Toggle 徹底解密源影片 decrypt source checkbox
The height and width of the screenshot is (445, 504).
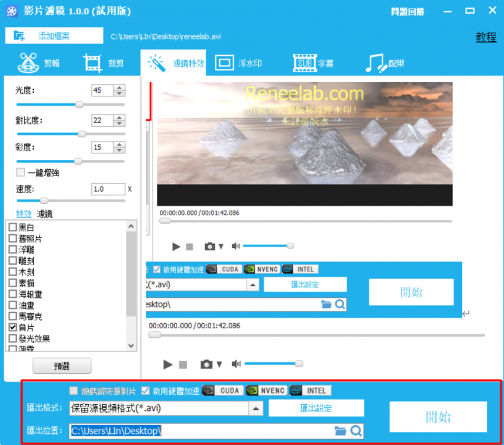coord(73,391)
